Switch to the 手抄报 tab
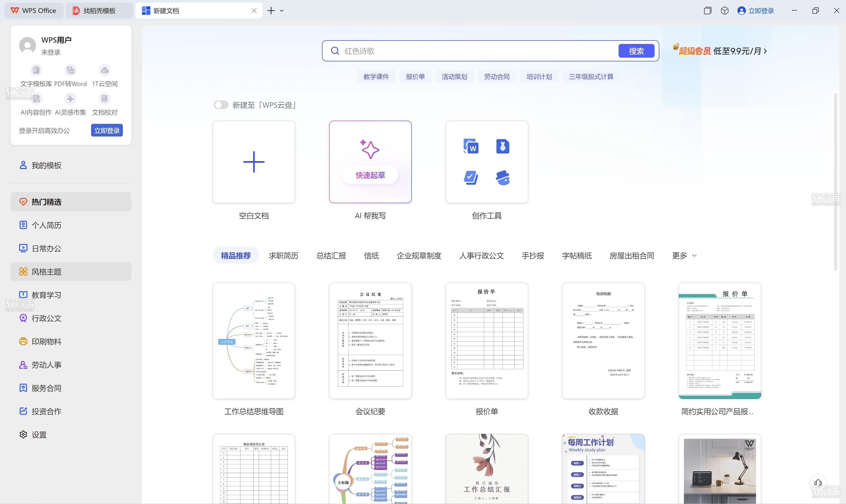 point(532,255)
